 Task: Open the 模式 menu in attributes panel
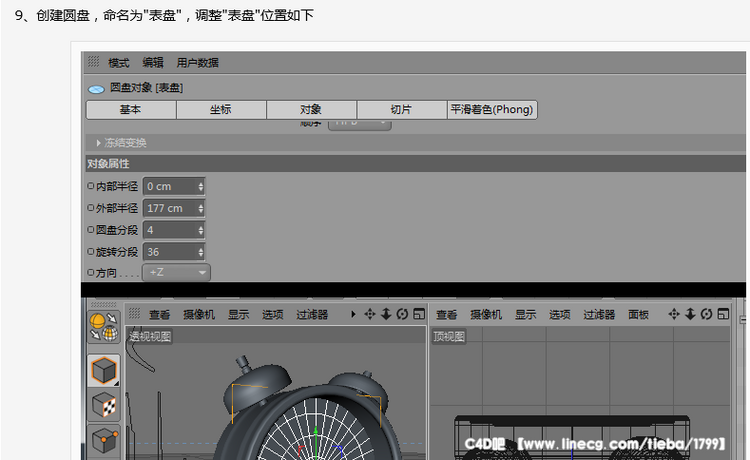119,63
